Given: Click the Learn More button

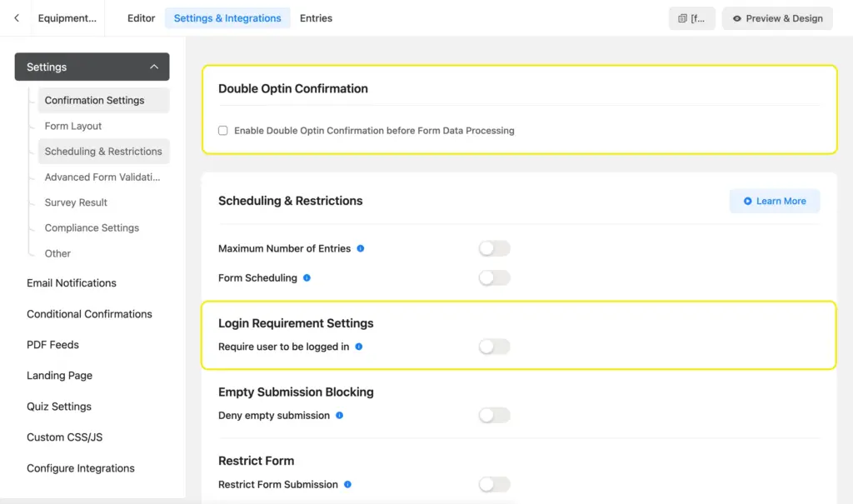Looking at the screenshot, I should [x=774, y=201].
